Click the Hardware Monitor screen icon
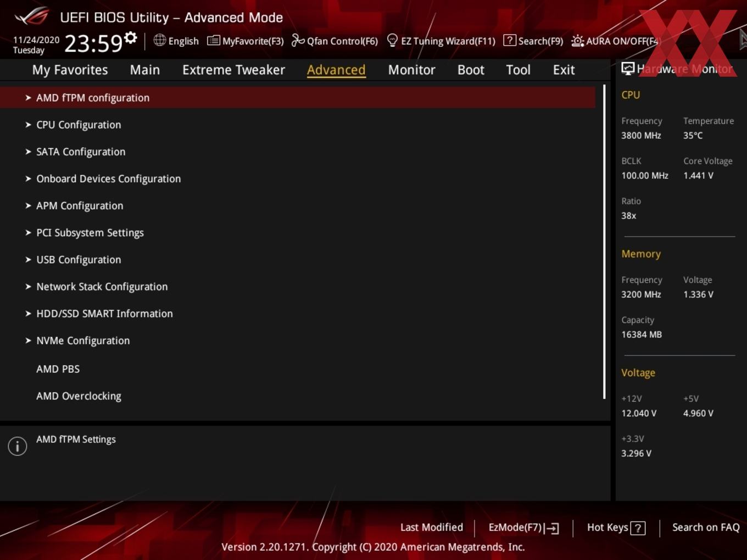The height and width of the screenshot is (560, 747). [628, 68]
